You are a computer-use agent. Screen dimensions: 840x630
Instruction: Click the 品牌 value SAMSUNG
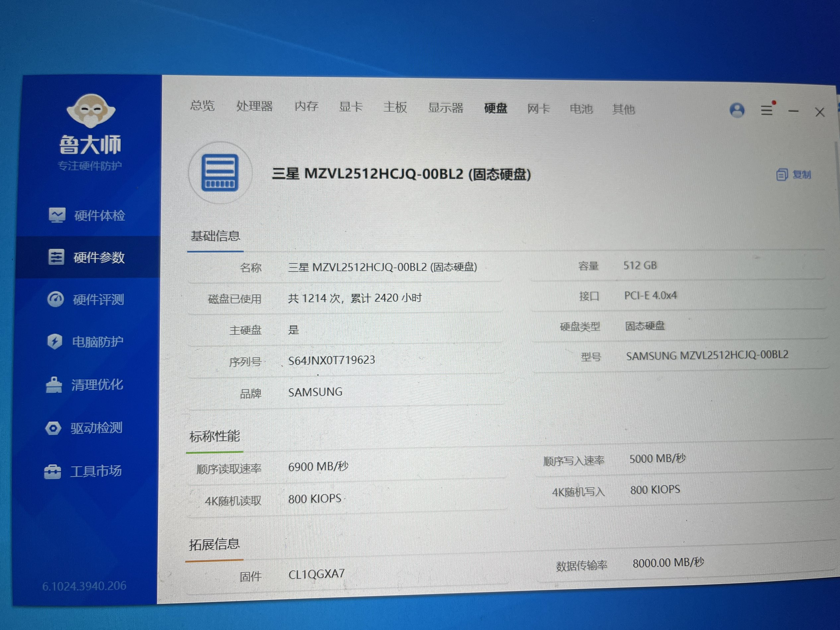[x=315, y=392]
